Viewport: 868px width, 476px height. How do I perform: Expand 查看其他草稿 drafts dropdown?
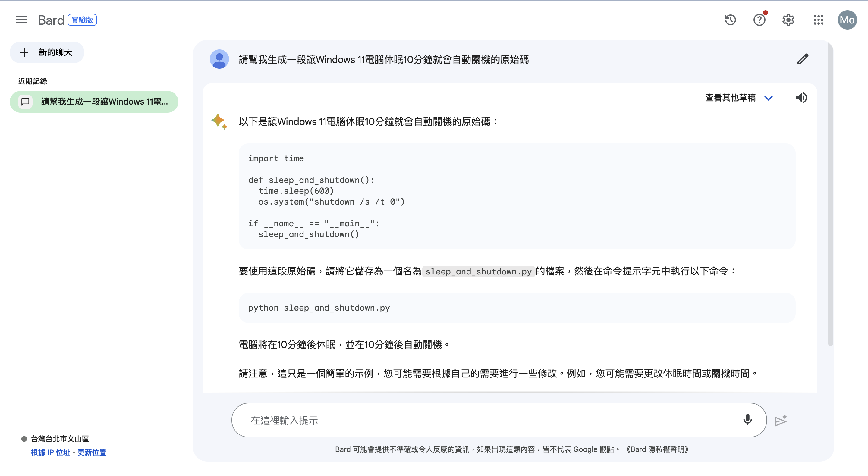(x=739, y=98)
